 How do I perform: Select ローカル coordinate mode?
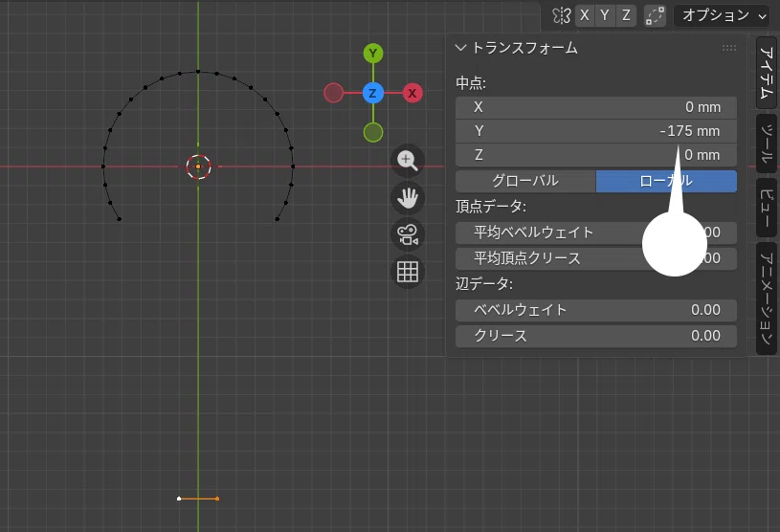[666, 181]
